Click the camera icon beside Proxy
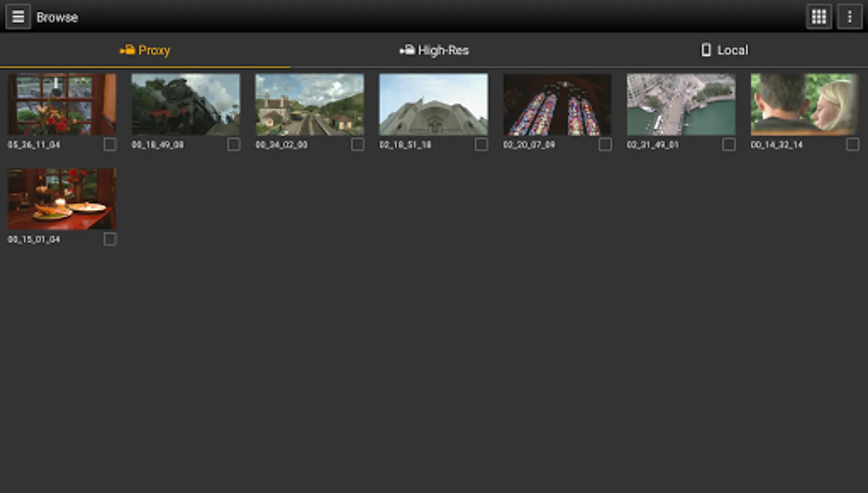Image resolution: width=868 pixels, height=493 pixels. click(x=127, y=50)
